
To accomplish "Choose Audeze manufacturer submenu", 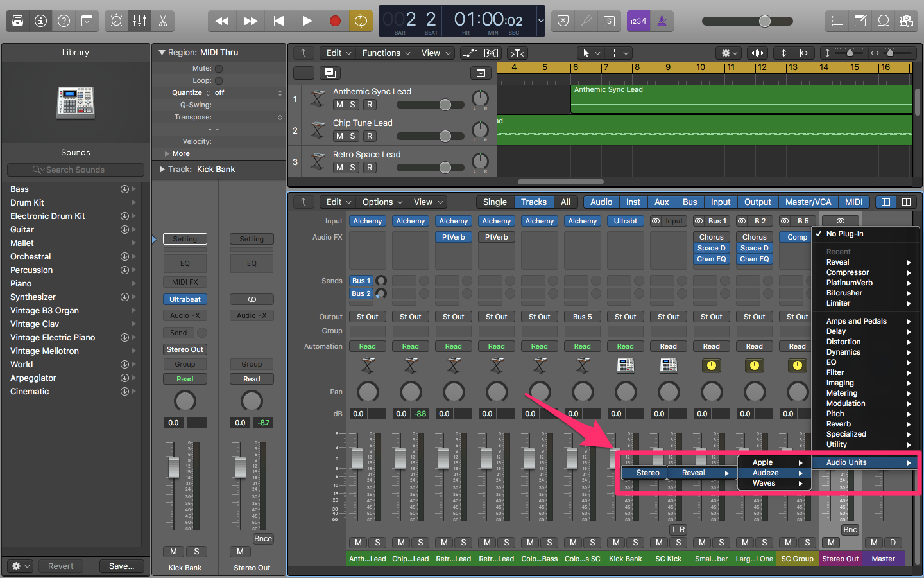I will 774,473.
